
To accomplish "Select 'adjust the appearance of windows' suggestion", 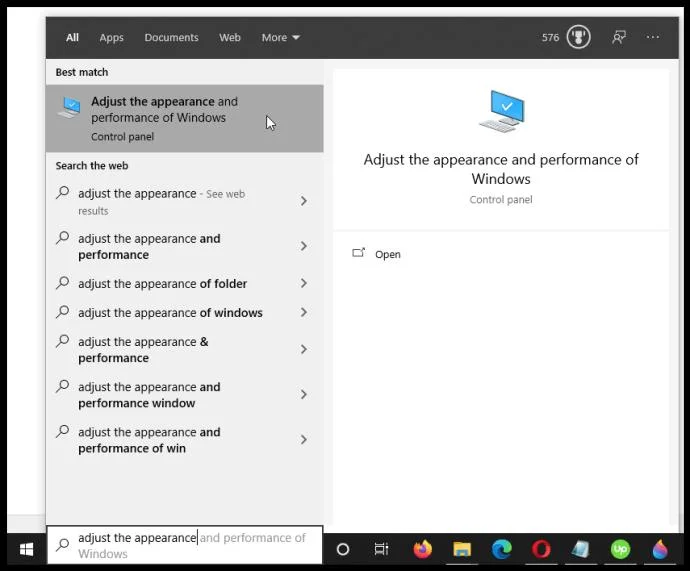I will tap(184, 312).
